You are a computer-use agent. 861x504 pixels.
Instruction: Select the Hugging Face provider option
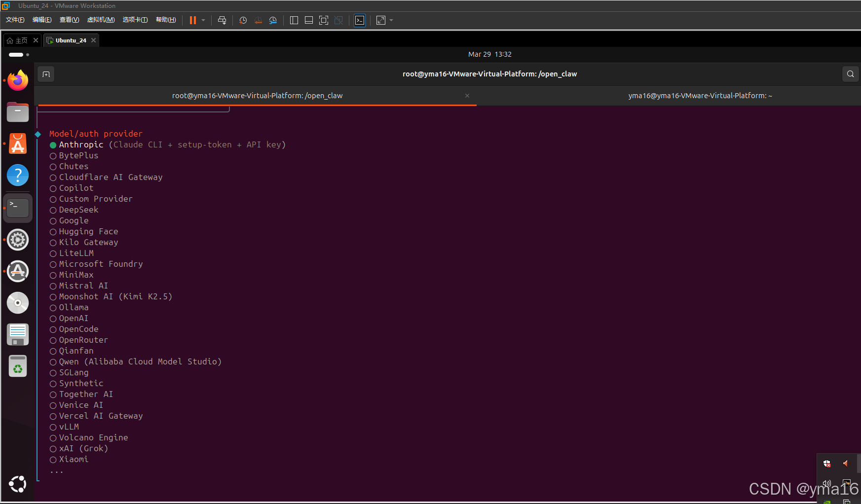click(x=84, y=232)
